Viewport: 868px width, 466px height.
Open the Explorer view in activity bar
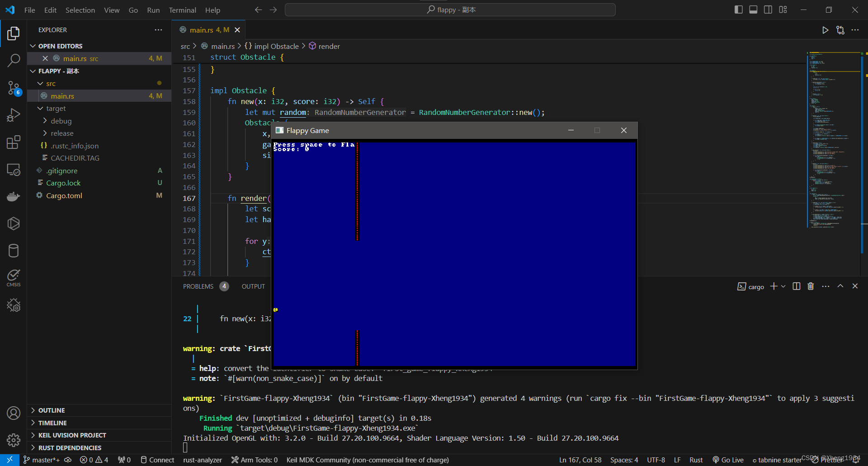click(x=14, y=33)
